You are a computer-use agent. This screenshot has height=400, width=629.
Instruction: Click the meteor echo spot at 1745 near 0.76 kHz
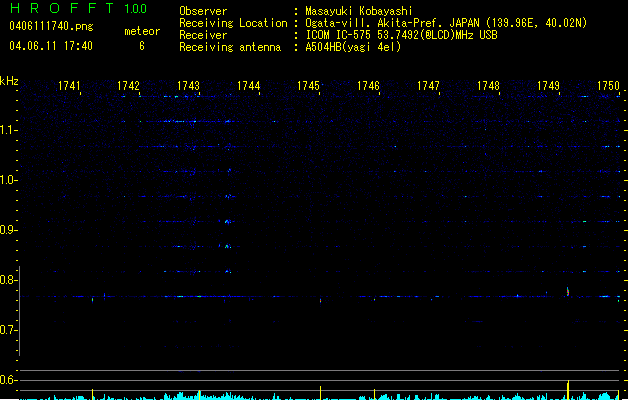point(320,301)
